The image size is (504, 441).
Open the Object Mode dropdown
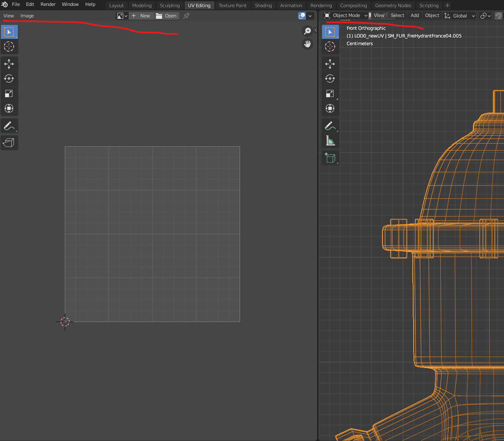pyautogui.click(x=345, y=16)
